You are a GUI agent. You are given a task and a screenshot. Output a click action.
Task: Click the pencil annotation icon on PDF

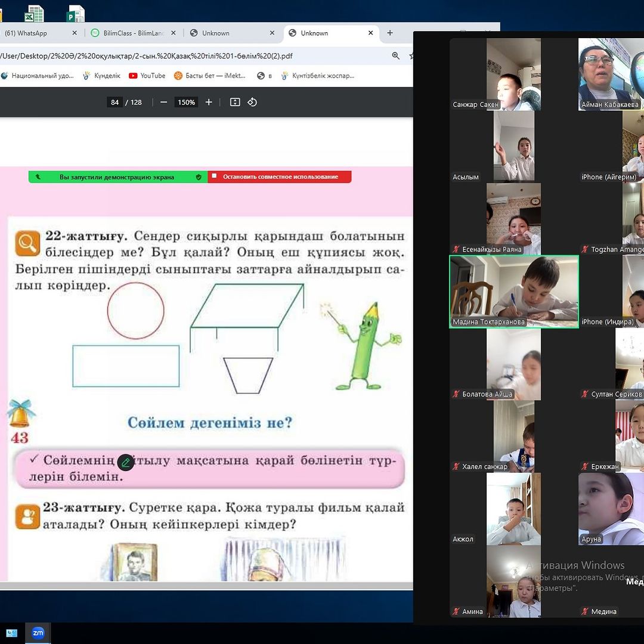coord(126,463)
